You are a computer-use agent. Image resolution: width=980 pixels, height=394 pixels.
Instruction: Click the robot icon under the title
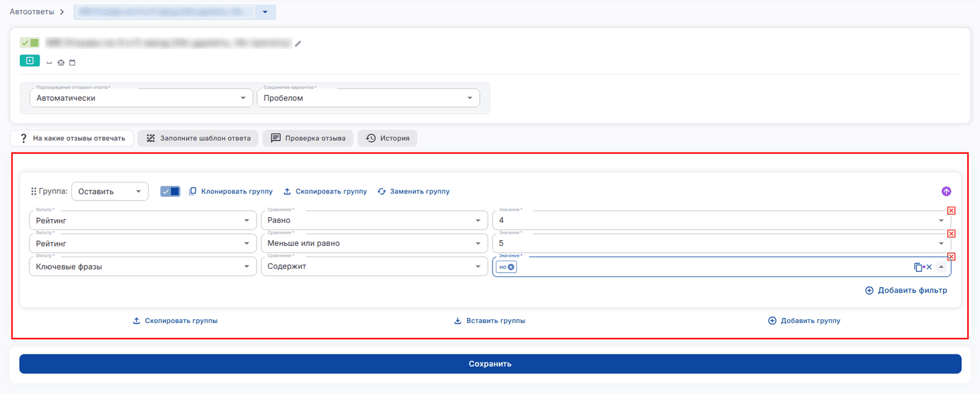pyautogui.click(x=61, y=63)
